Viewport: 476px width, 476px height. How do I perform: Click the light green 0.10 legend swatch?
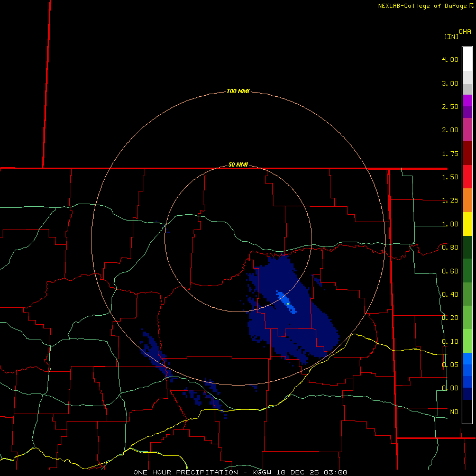coord(467,341)
